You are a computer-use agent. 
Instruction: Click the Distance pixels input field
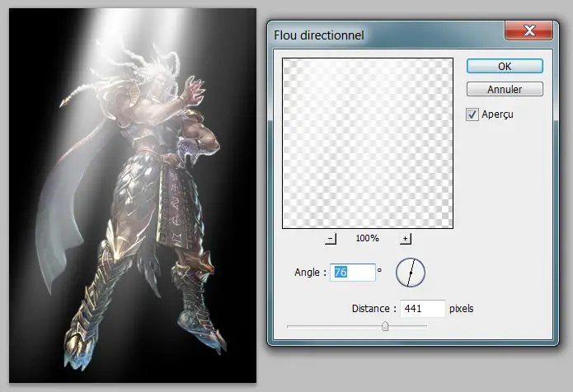(422, 309)
